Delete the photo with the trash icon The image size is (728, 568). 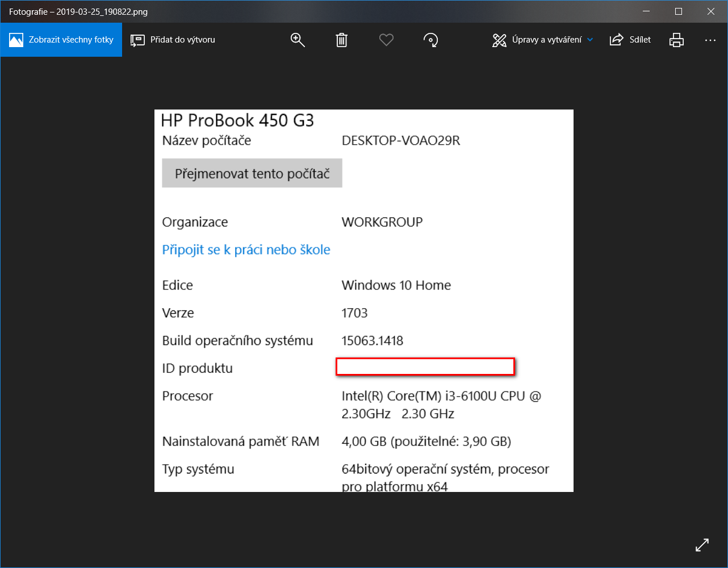pos(341,40)
